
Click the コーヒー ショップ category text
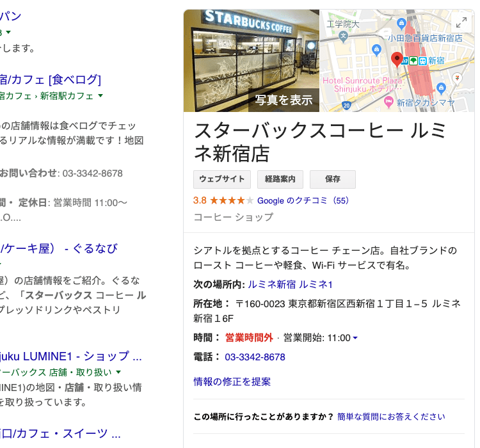click(233, 217)
